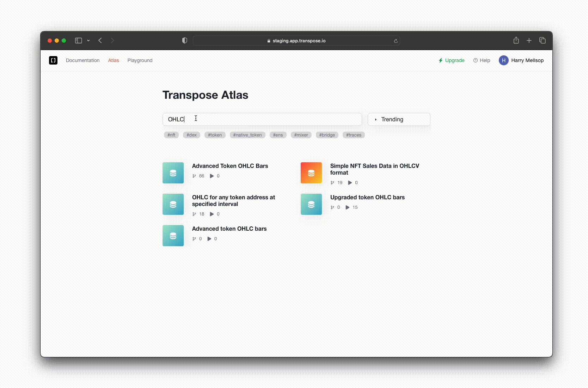Click play icon for Advanced Token OHLC Bars
Viewport: 588px width, 388px height.
pos(212,176)
